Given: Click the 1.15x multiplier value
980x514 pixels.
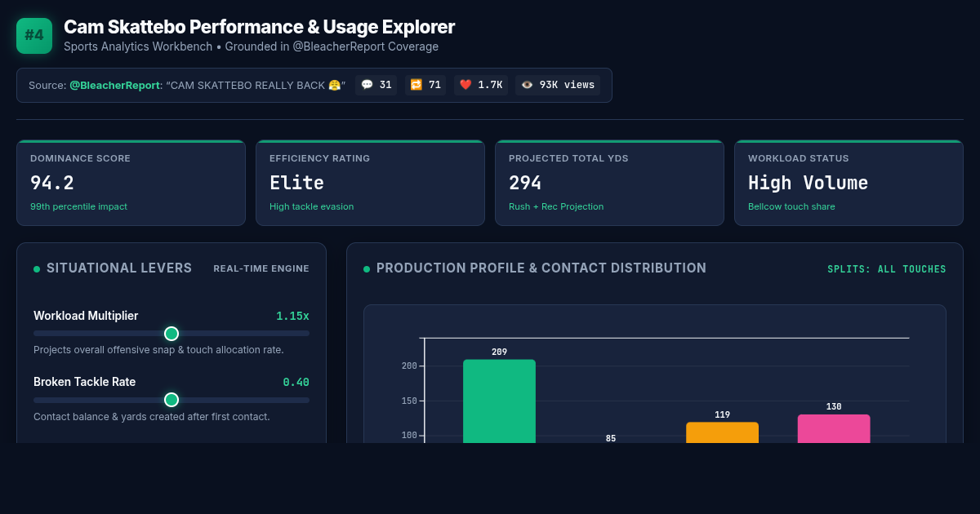Looking at the screenshot, I should [292, 316].
